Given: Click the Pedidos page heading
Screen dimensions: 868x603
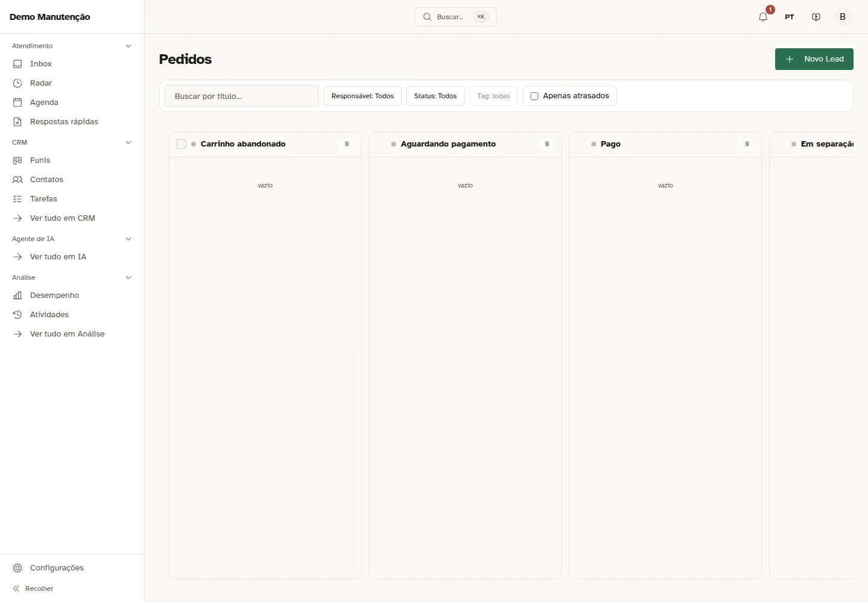Looking at the screenshot, I should 186,59.
